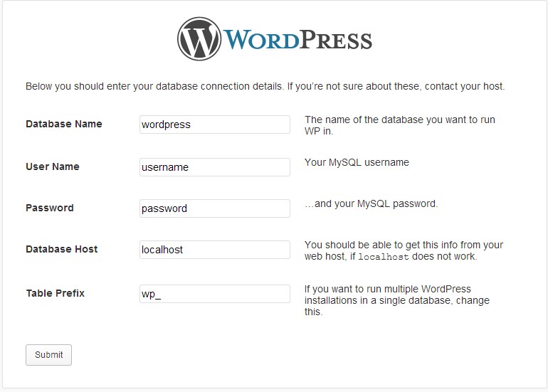Click the 'Your MySQL username' hint

point(357,162)
